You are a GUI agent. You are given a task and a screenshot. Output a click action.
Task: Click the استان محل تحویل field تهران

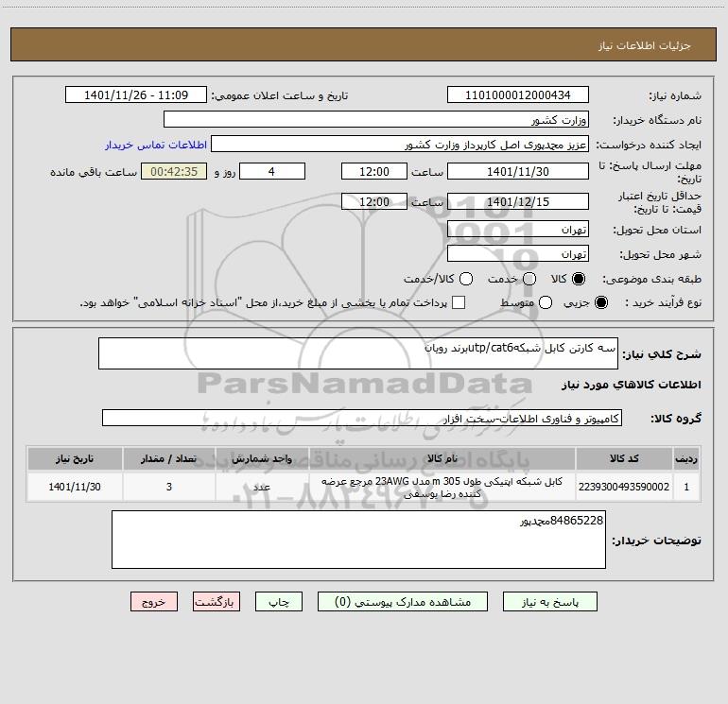point(518,229)
